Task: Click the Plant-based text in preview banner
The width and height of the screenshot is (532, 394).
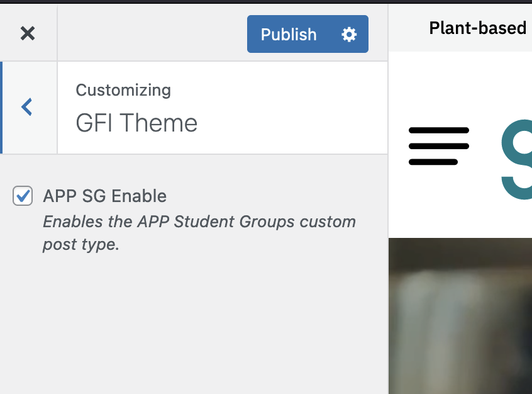Action: [477, 28]
